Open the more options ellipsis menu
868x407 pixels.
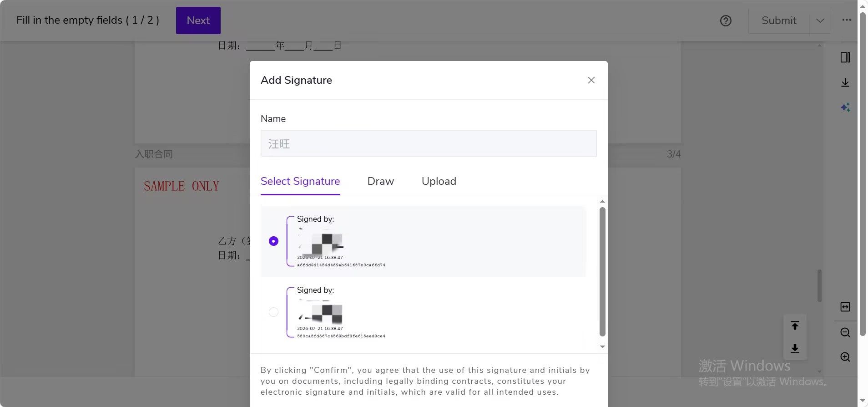(x=847, y=20)
